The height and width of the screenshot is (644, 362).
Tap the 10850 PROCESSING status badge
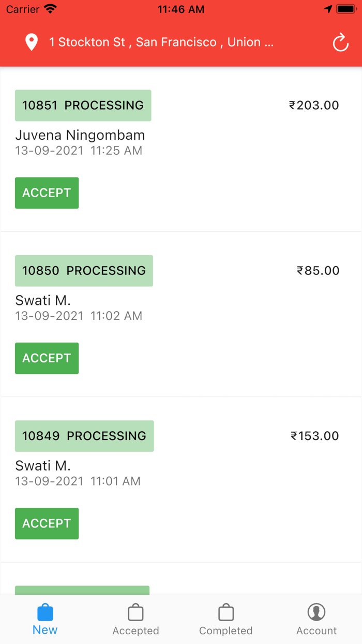(x=84, y=270)
